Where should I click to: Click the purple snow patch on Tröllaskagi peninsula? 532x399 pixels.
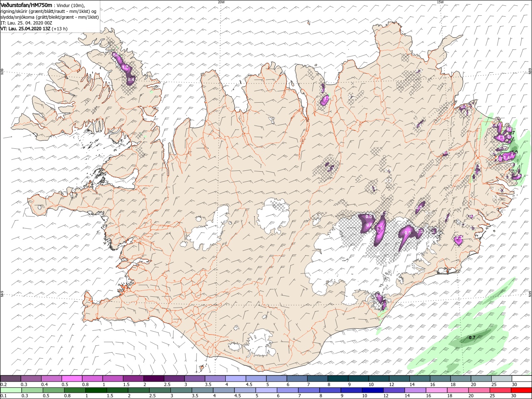tap(324, 100)
